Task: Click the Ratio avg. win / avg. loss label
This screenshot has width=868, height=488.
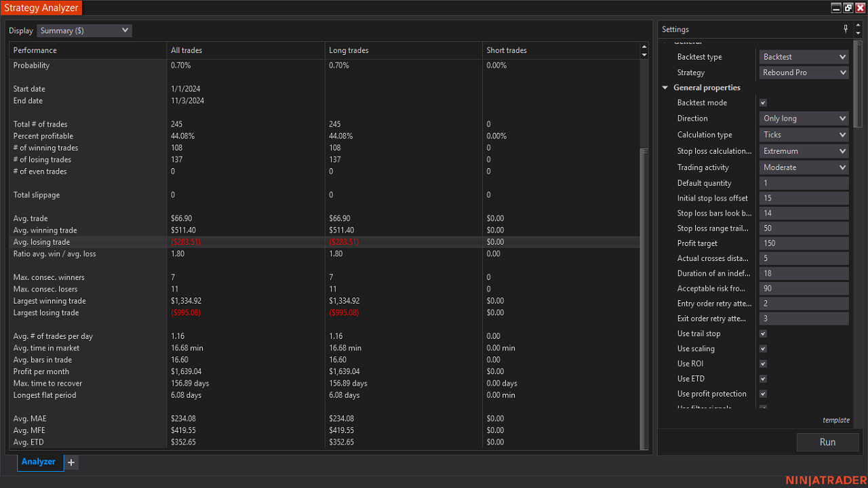Action: (55, 254)
